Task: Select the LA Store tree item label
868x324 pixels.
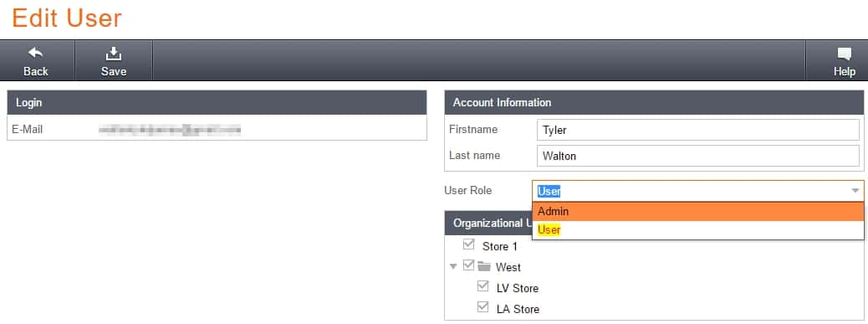Action: (518, 309)
